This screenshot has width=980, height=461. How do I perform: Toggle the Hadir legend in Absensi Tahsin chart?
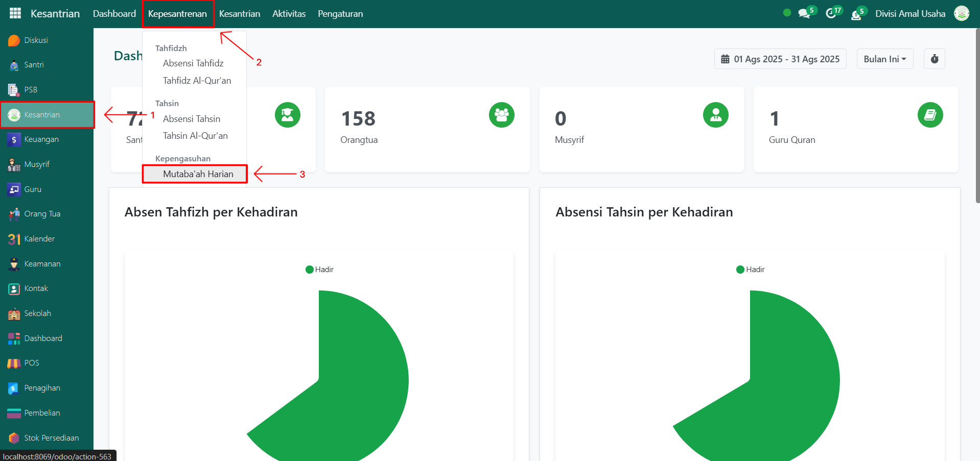pyautogui.click(x=750, y=270)
